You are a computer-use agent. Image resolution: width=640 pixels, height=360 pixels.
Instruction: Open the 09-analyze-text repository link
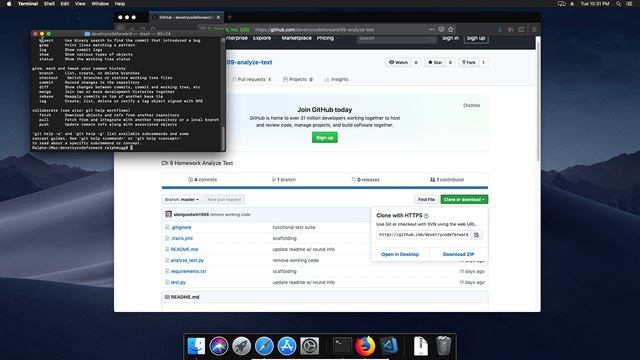coord(249,62)
